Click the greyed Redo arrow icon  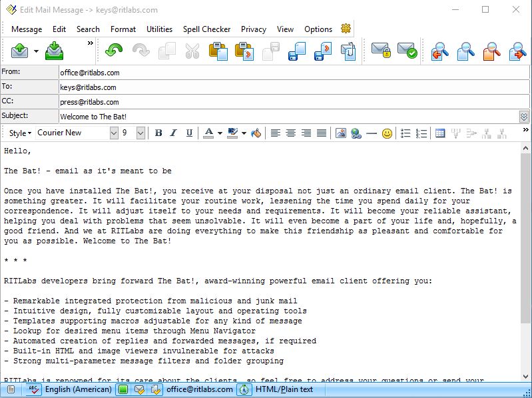pos(140,51)
